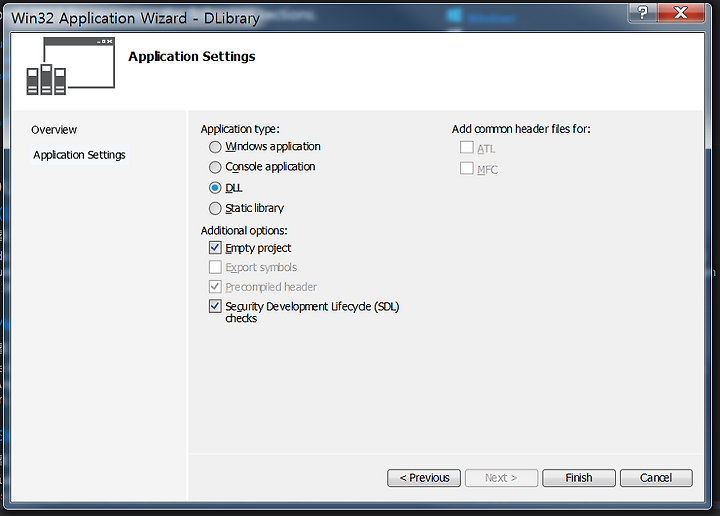Select the DLL application type
This screenshot has height=516, width=720.
click(215, 188)
